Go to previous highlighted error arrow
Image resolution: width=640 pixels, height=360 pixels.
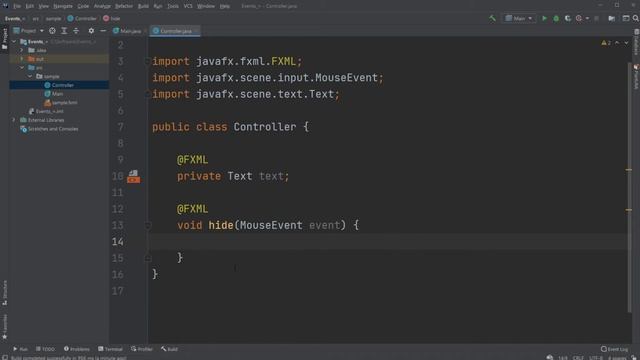(617, 43)
